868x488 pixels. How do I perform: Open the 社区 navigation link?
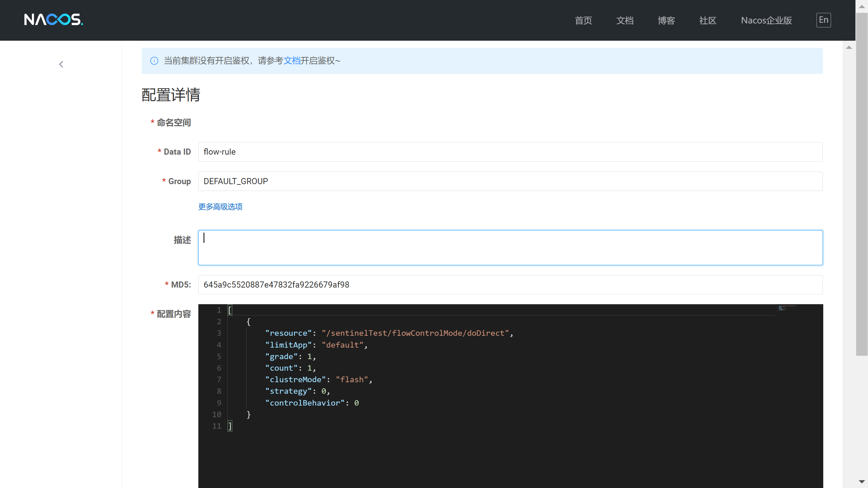(x=708, y=20)
